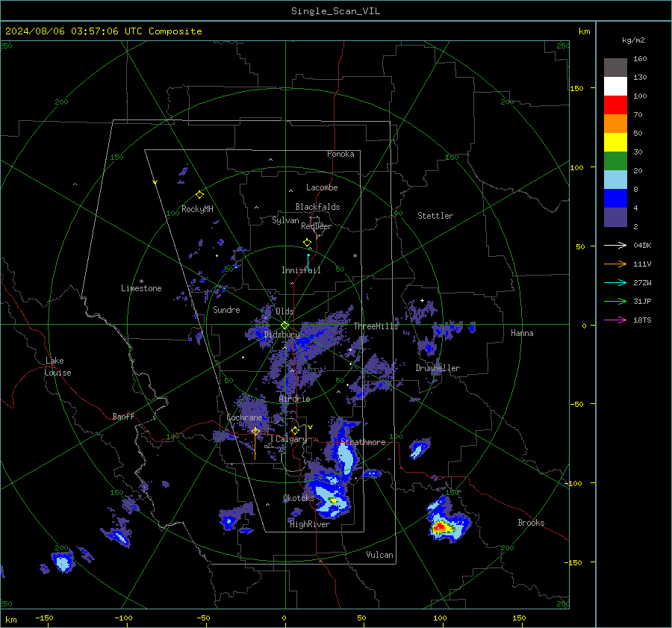
Task: Click the Single_Scan_VIL title text
Action: point(335,11)
